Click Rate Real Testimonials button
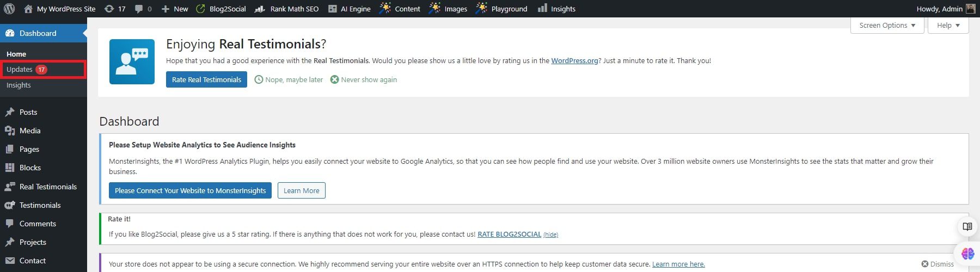 (x=206, y=79)
